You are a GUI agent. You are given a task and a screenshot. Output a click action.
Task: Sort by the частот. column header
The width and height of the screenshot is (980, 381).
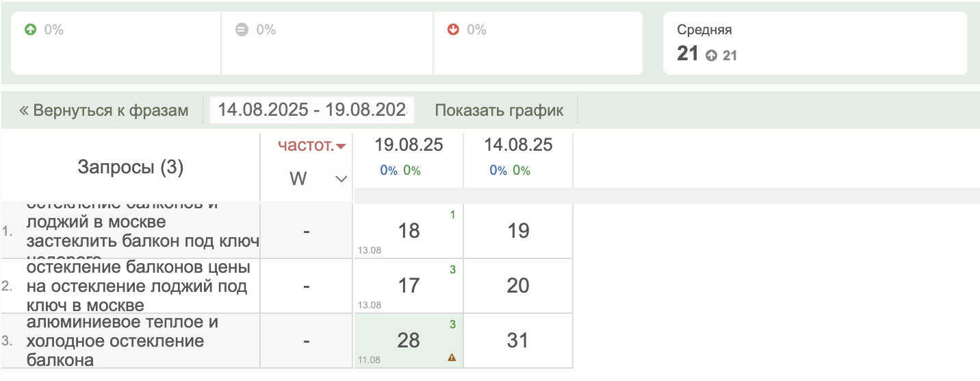point(306,145)
